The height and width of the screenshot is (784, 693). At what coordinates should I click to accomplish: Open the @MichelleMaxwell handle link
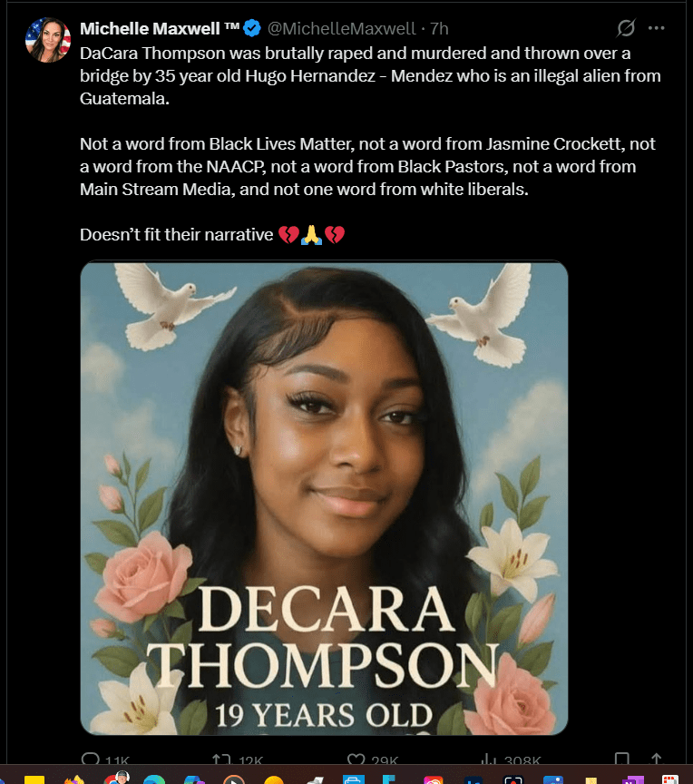[x=341, y=28]
